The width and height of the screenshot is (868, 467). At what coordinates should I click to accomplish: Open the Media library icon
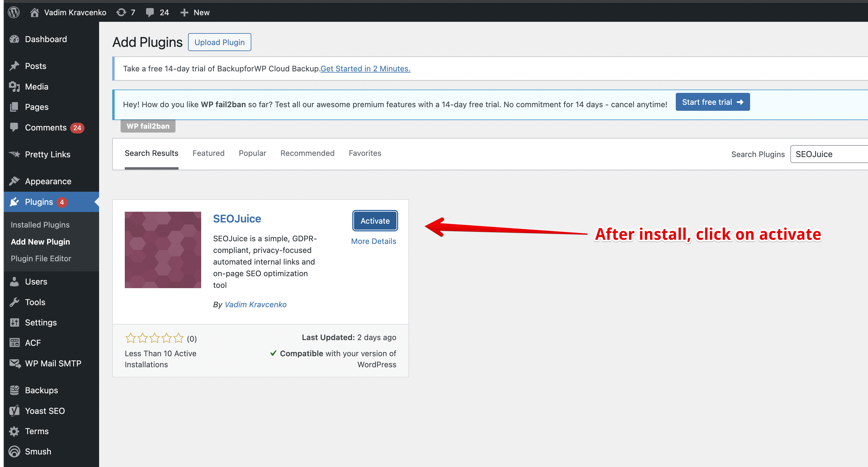click(x=15, y=86)
